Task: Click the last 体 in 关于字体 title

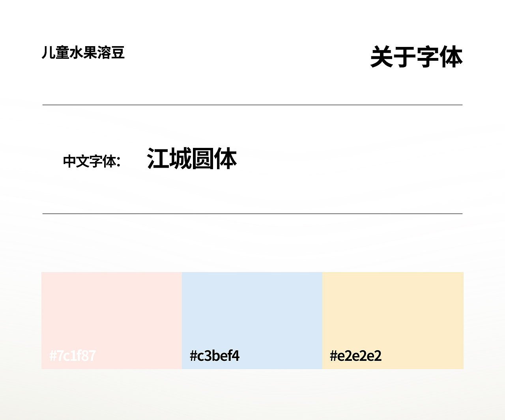Action: point(451,57)
